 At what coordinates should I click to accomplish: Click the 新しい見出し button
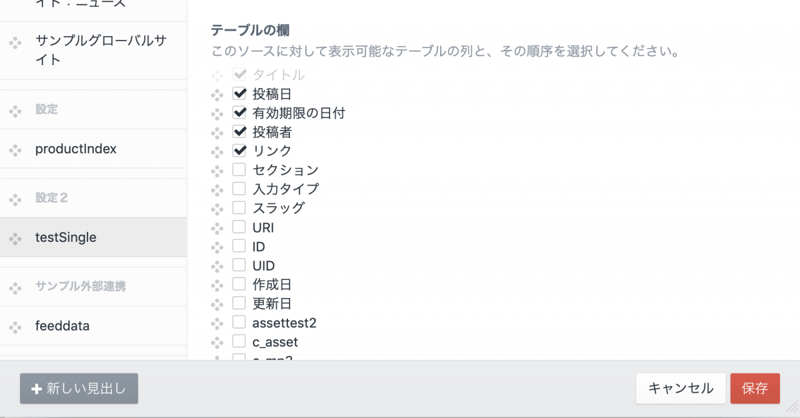pyautogui.click(x=79, y=388)
